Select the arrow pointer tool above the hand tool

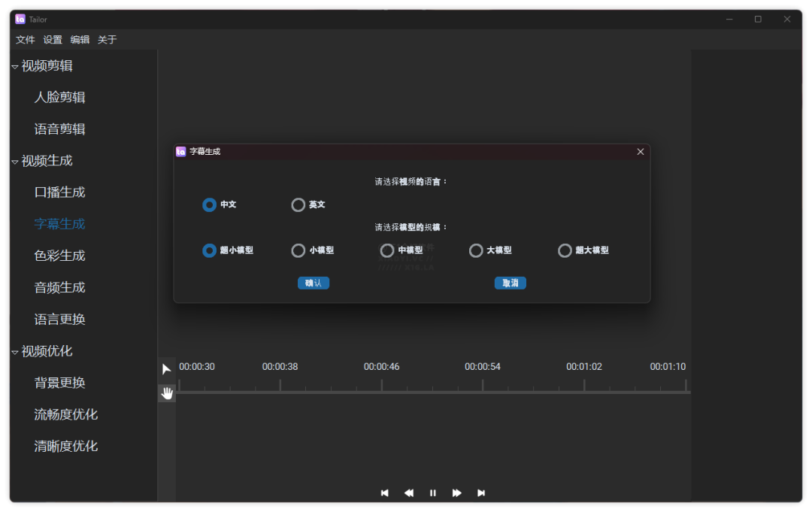(167, 369)
